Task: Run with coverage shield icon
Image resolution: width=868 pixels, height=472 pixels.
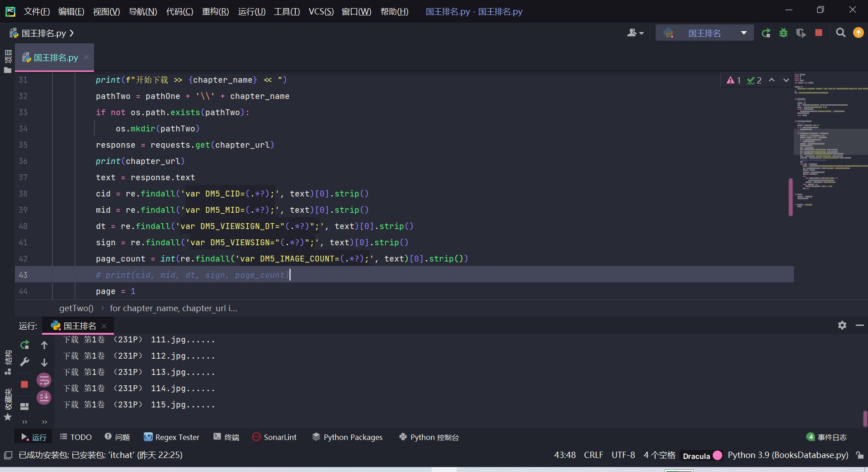Action: point(801,33)
